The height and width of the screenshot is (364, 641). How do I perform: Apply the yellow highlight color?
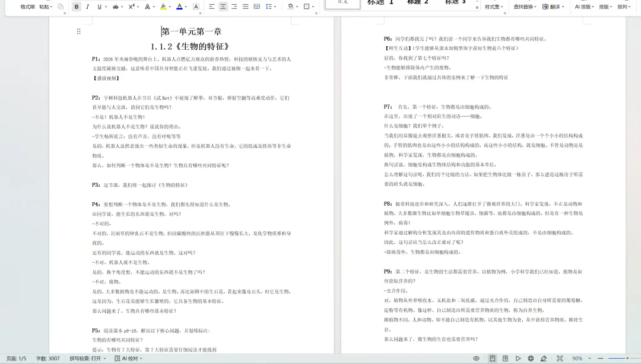[x=163, y=7]
